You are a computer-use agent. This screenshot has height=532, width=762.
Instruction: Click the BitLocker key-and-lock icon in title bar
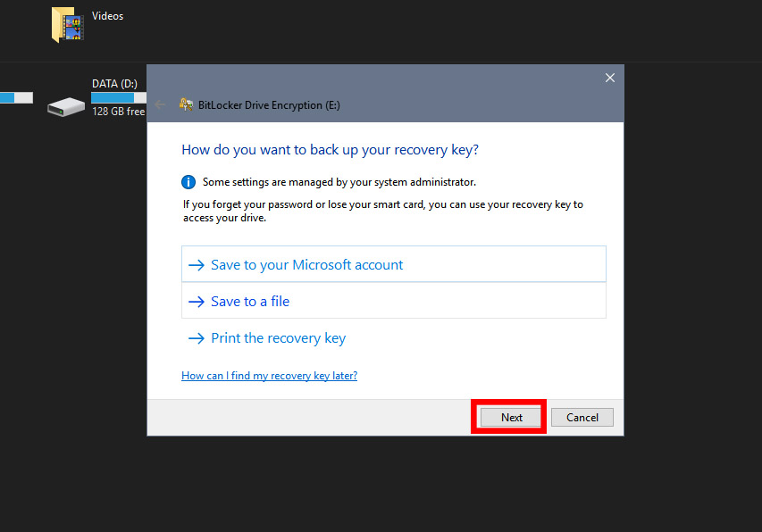click(x=187, y=104)
